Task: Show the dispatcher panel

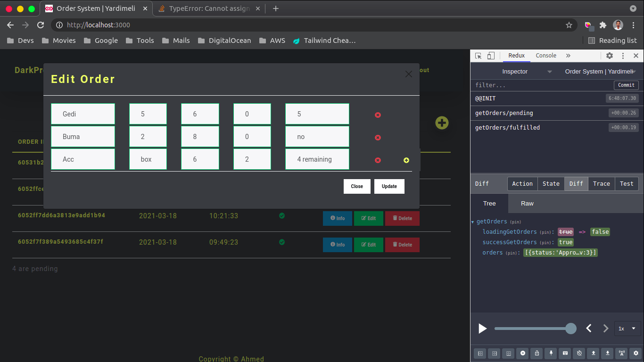Action: pos(565,353)
